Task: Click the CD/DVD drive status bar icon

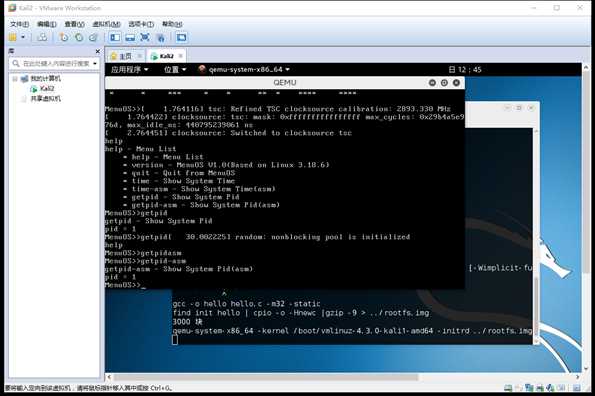Action: (518, 388)
